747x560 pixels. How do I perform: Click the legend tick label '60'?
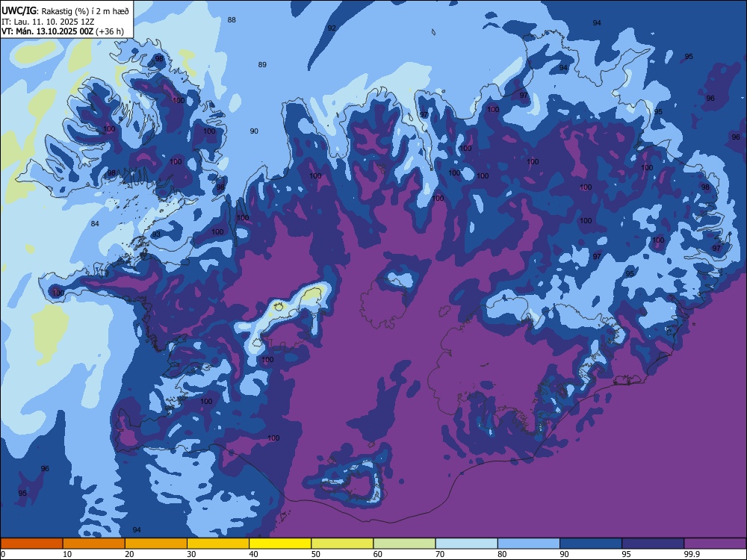tap(378, 554)
